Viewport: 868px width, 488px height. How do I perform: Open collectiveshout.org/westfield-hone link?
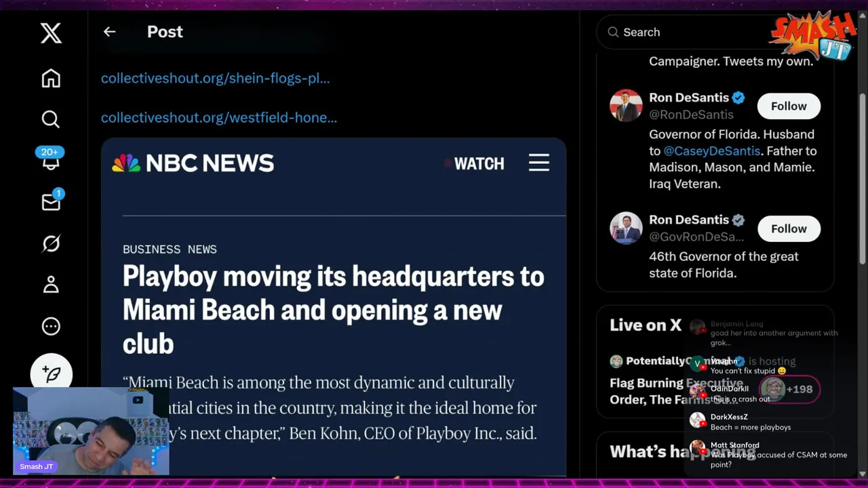coord(219,117)
